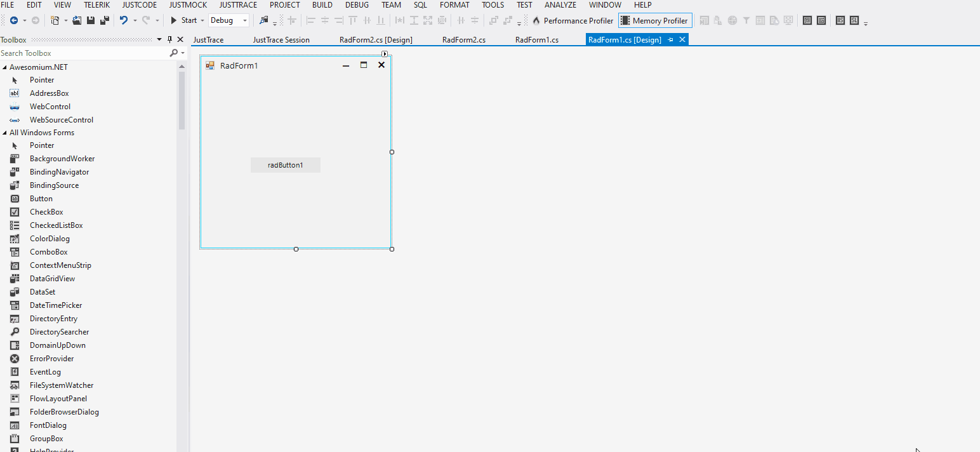The height and width of the screenshot is (452, 980).
Task: Click the Align Lefts layout icon
Action: [311, 20]
